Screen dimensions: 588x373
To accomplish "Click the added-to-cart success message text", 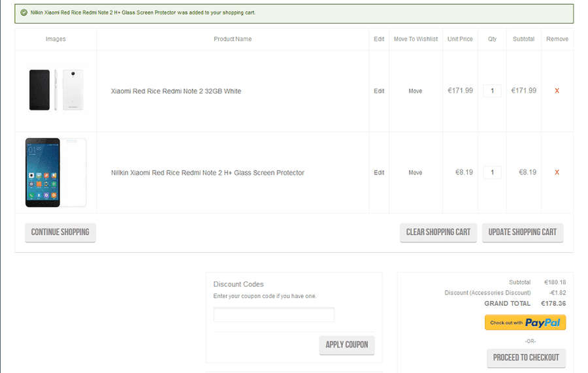I will point(143,13).
